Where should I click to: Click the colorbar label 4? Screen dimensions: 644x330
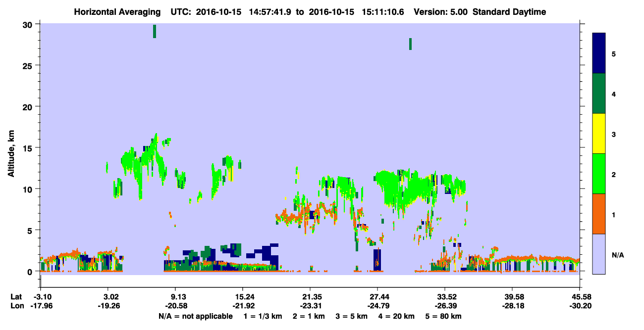[x=614, y=94]
